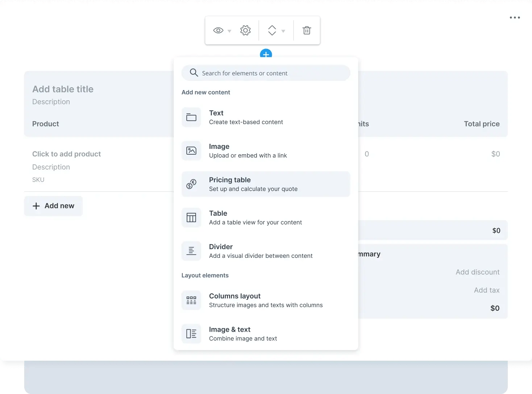Expand the move options dropdown arrow
532x394 pixels.
(283, 31)
